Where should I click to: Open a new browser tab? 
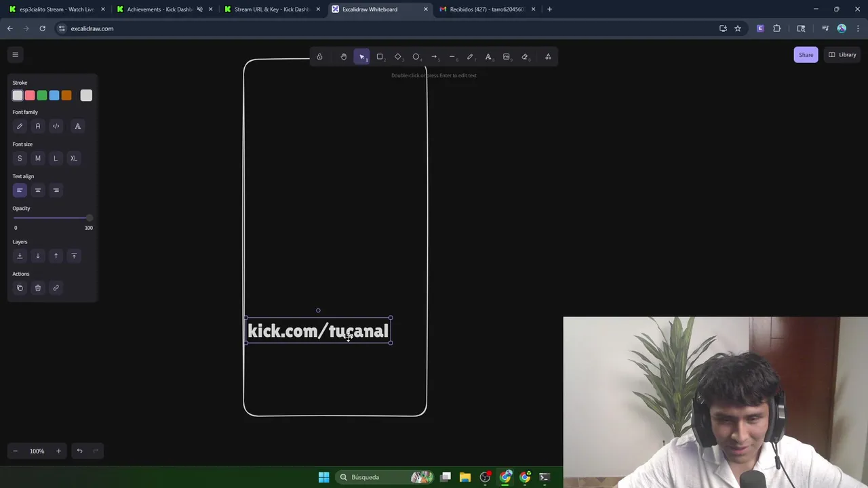549,9
